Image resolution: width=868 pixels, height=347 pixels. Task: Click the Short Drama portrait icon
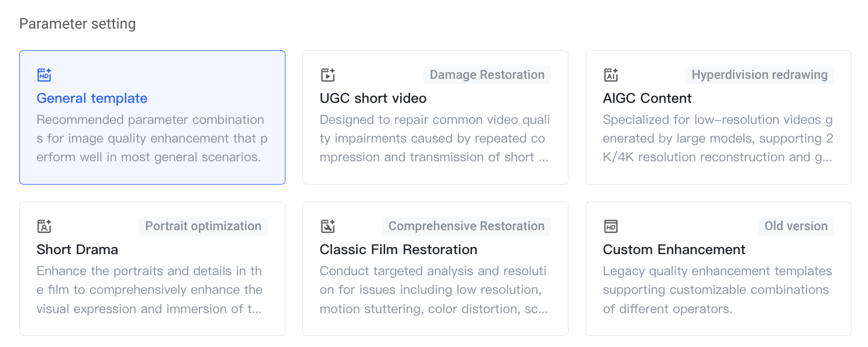(44, 226)
